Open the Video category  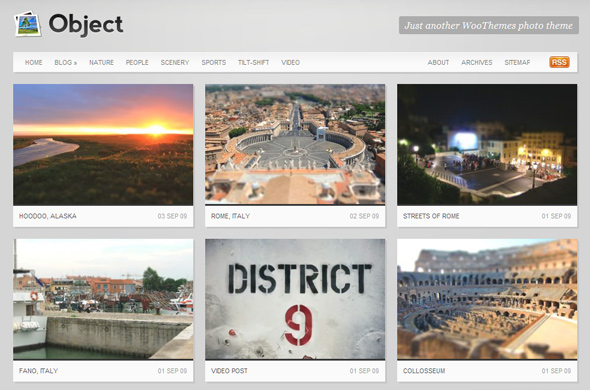[x=290, y=62]
